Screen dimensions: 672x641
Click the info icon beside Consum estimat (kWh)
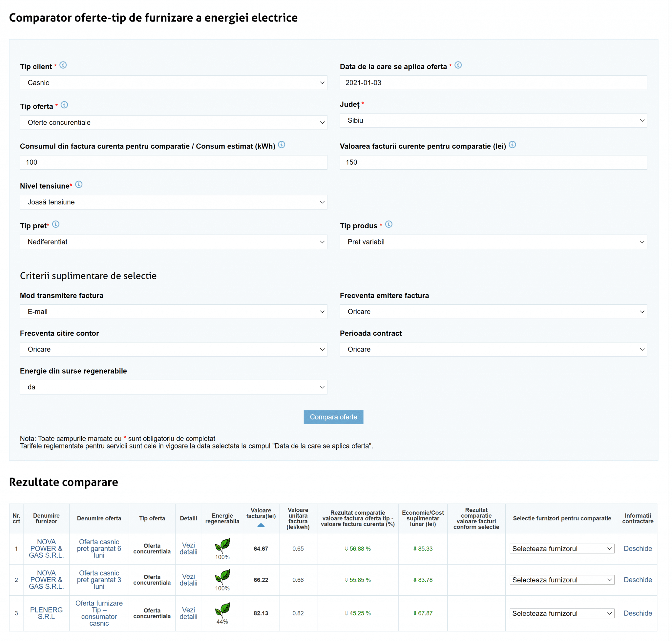tap(281, 145)
